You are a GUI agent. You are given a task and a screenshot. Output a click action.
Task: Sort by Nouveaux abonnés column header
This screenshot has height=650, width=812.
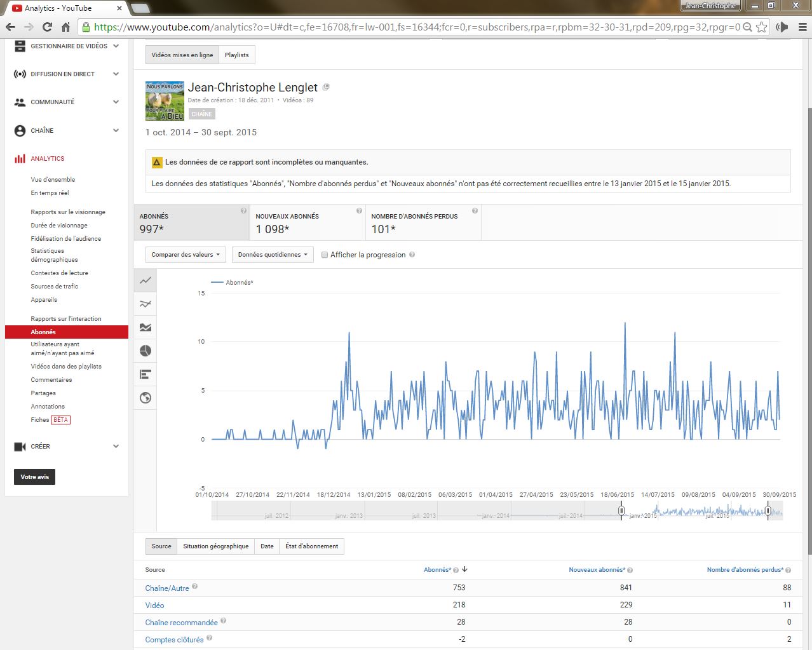coord(597,570)
